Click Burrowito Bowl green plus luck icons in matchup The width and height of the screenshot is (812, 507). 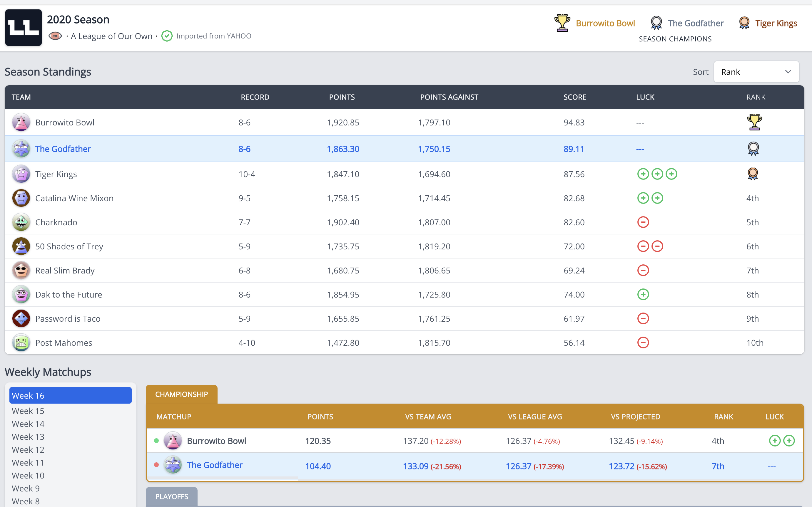[x=782, y=441]
